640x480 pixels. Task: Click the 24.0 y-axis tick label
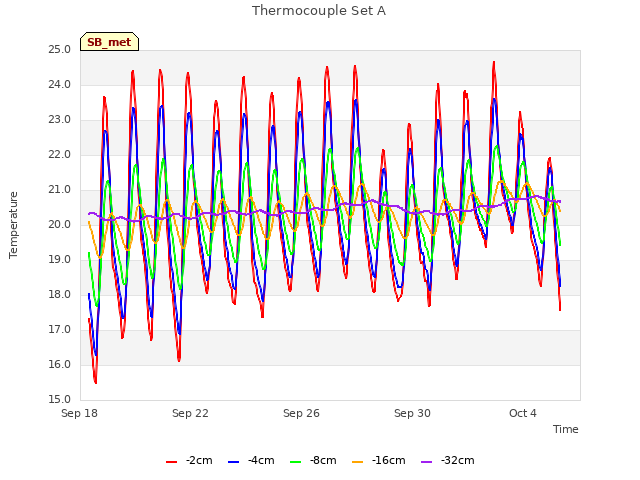60,85
